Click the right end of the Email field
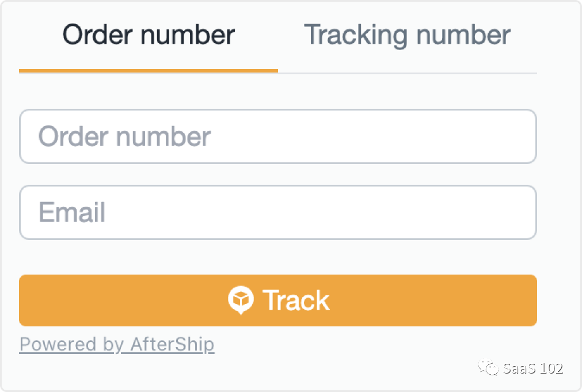 (518, 212)
